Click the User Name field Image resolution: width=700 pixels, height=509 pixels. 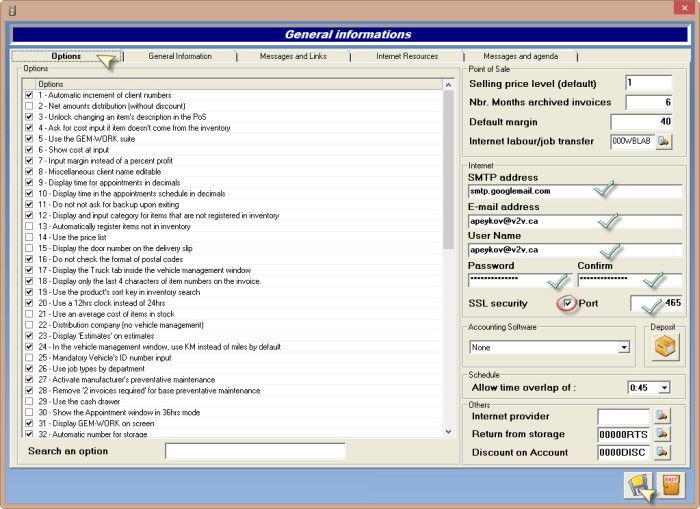click(575, 250)
